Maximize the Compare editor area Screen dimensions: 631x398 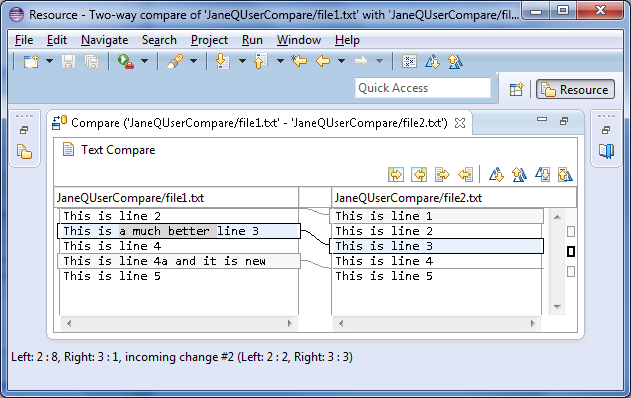coord(564,121)
